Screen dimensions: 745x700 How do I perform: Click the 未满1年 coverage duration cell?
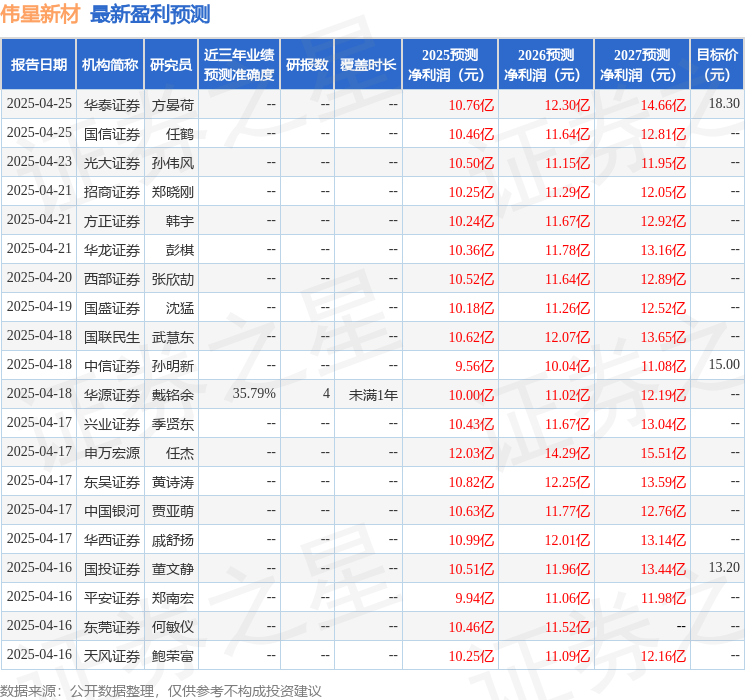click(x=373, y=394)
